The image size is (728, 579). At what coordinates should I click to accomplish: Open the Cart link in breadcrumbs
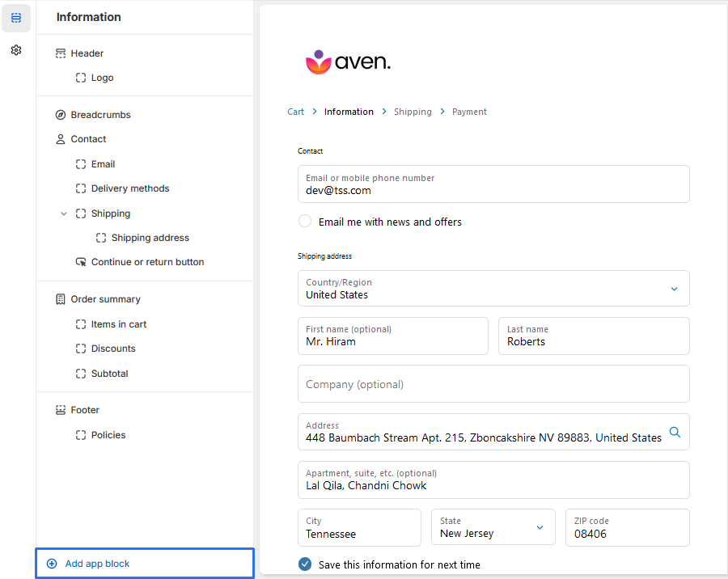click(x=295, y=112)
